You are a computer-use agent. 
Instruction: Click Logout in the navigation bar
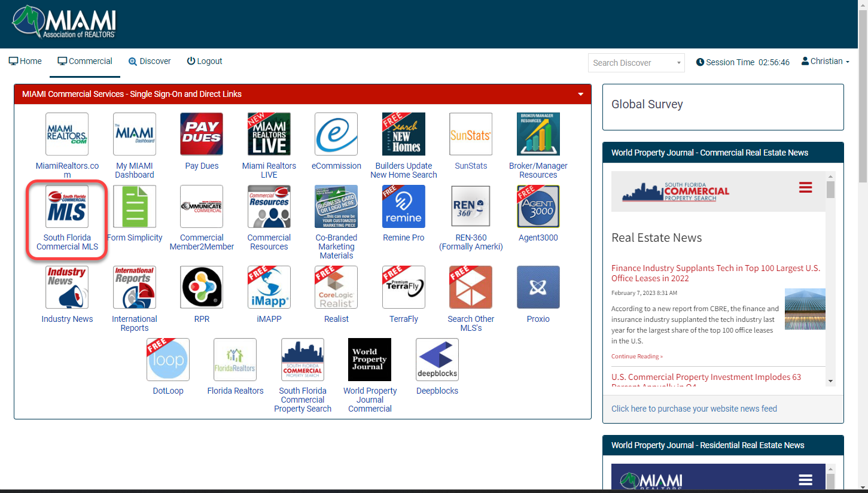pyautogui.click(x=205, y=61)
